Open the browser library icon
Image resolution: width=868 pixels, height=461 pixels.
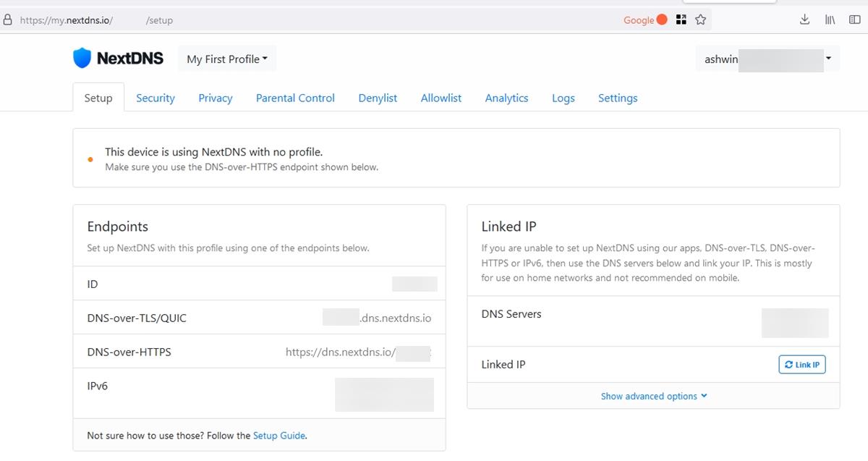830,20
